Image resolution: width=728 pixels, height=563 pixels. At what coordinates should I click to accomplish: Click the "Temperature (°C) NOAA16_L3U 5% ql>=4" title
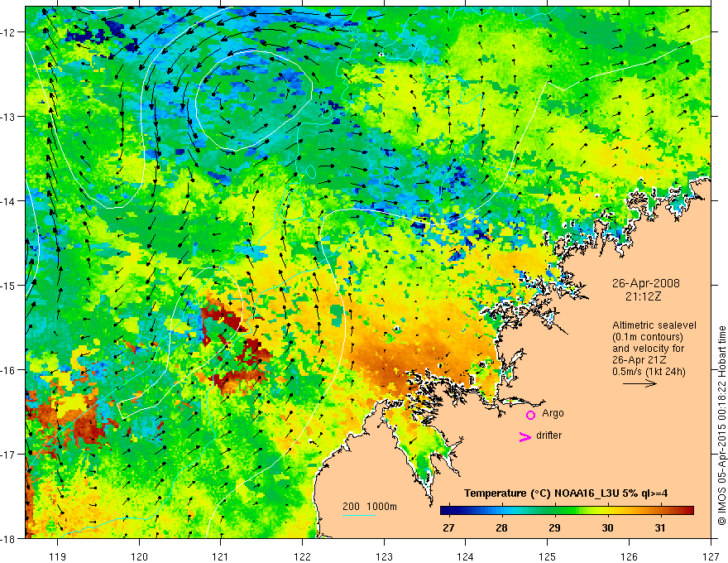coord(566,493)
